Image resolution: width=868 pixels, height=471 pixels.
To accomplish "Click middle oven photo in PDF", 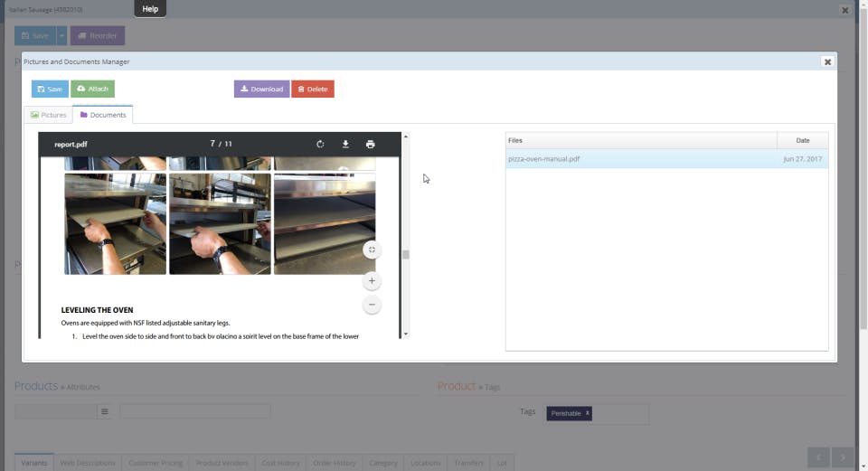I will click(x=220, y=223).
